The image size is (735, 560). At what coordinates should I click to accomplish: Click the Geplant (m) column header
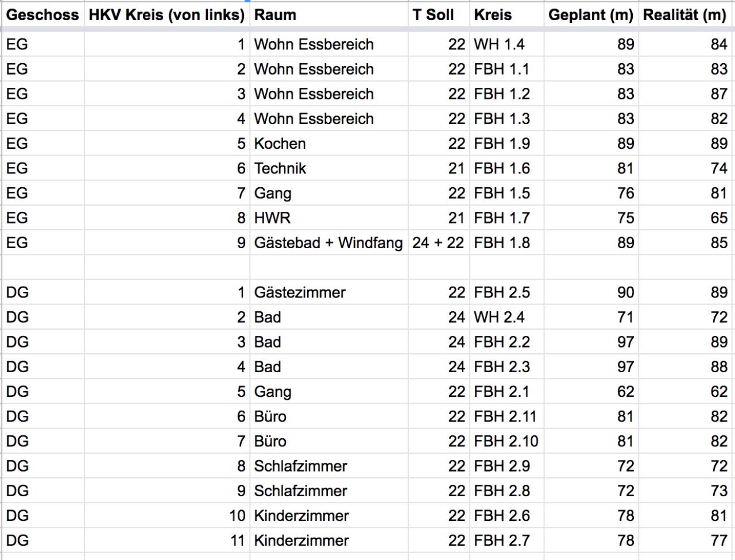coord(591,16)
